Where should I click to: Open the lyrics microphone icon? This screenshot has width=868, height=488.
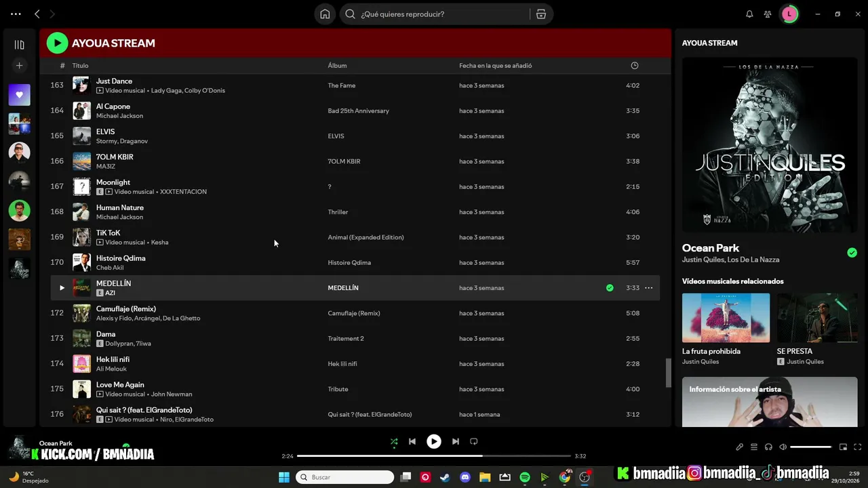click(x=739, y=447)
